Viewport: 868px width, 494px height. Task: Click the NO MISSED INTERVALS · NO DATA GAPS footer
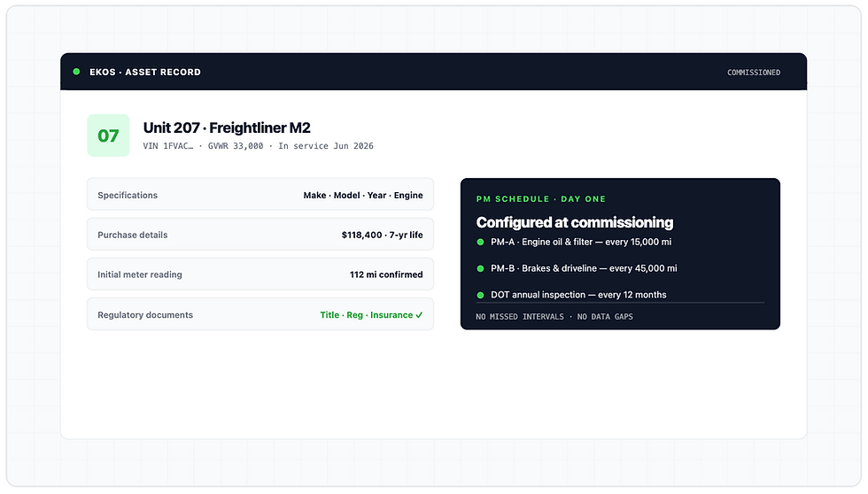click(x=554, y=317)
